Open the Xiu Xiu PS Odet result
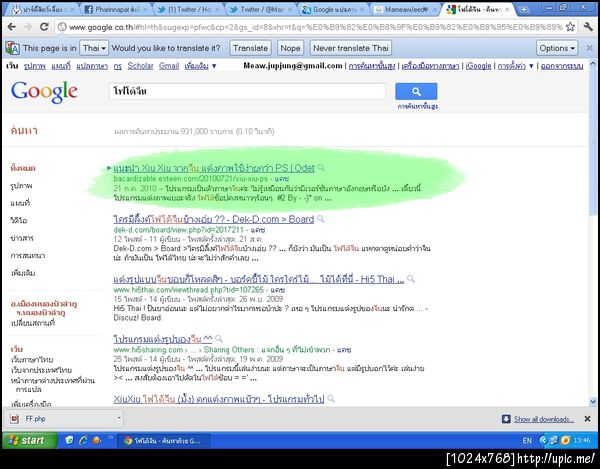The width and height of the screenshot is (600, 469). point(214,168)
